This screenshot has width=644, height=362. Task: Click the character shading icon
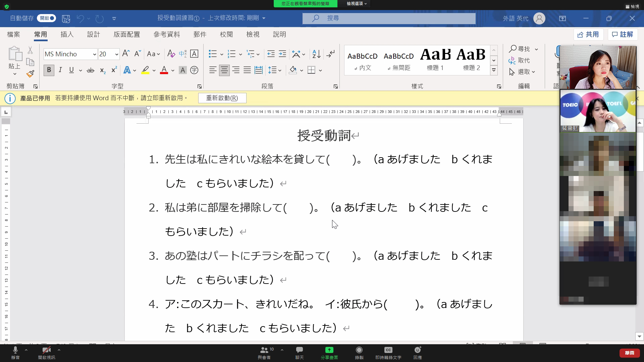(x=182, y=70)
